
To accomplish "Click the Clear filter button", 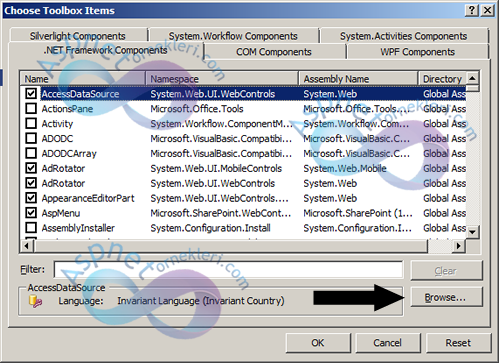I will (446, 270).
